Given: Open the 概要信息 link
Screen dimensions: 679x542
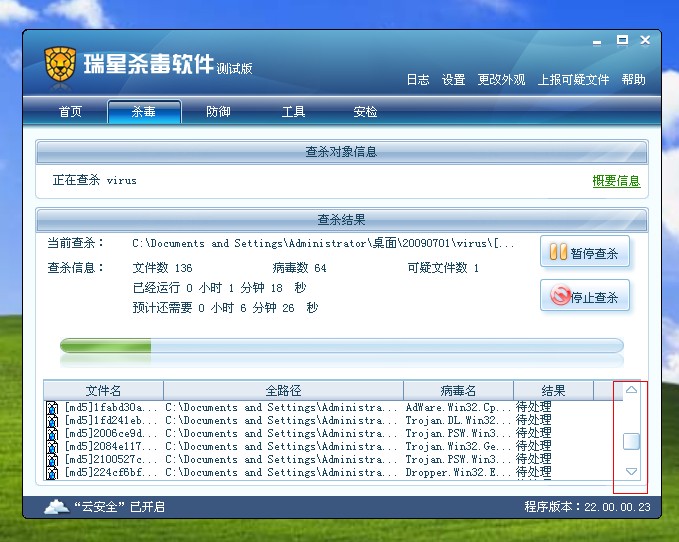Looking at the screenshot, I should (x=616, y=181).
